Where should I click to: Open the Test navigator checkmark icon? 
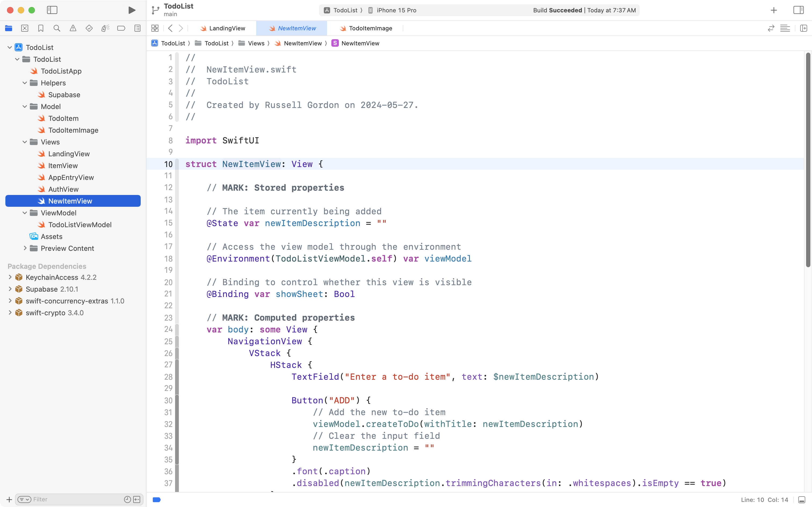tap(89, 28)
